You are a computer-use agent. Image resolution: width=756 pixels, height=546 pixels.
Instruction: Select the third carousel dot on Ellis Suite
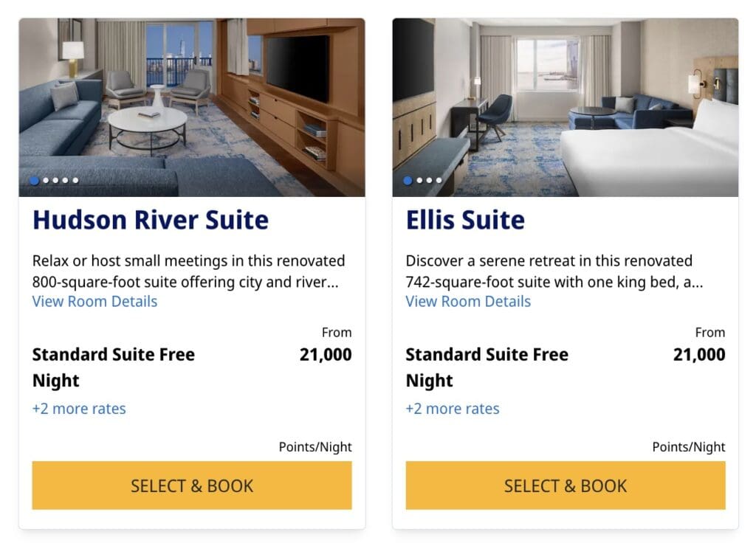point(430,180)
